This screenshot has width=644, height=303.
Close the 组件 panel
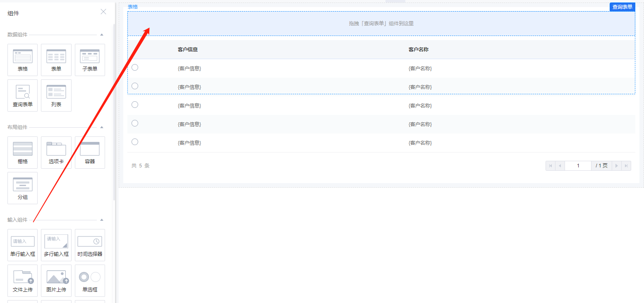pos(103,12)
